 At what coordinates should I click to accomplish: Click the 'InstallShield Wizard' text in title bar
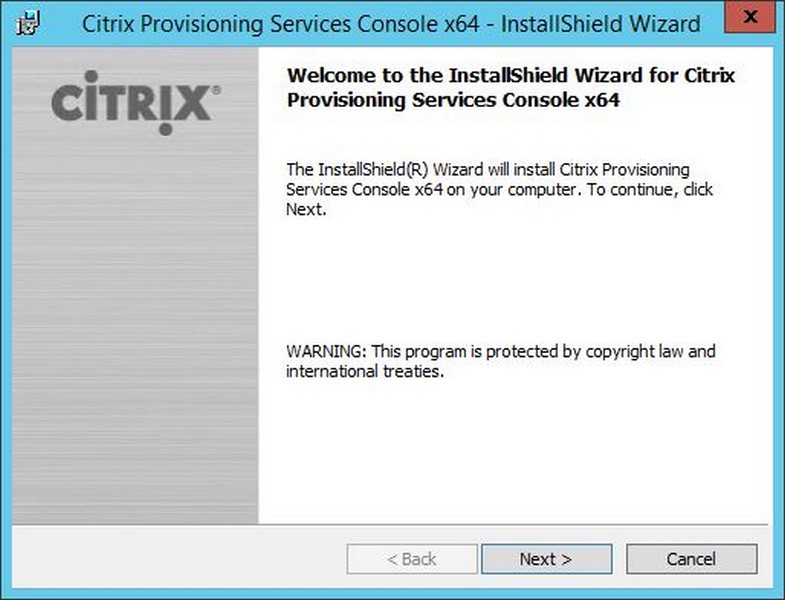pyautogui.click(x=601, y=24)
